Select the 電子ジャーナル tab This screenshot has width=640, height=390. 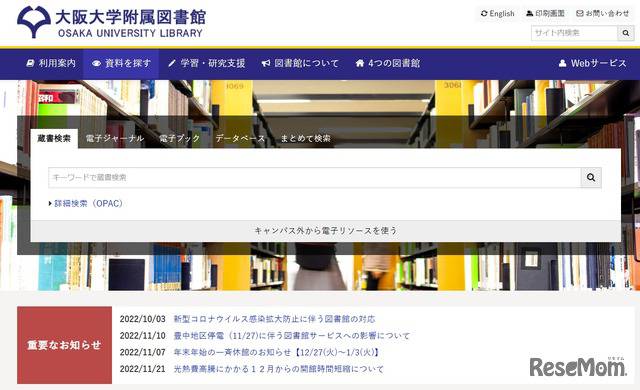[x=115, y=139]
